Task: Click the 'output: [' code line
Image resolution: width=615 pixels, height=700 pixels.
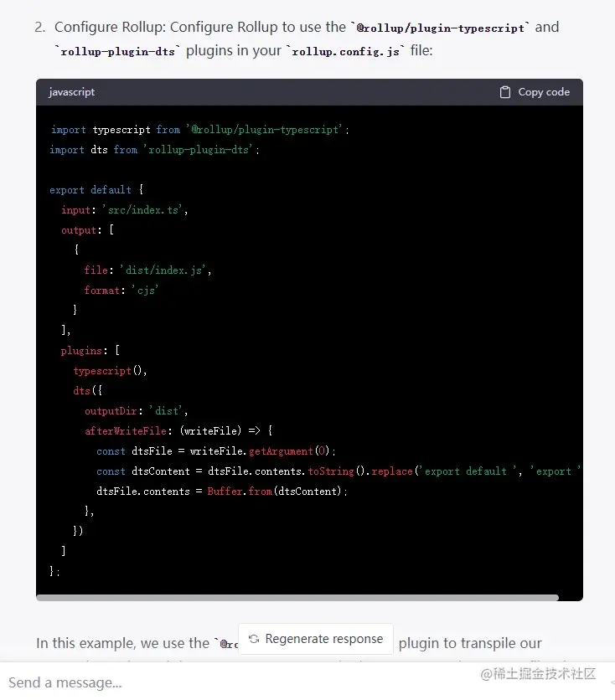Action: coord(87,230)
